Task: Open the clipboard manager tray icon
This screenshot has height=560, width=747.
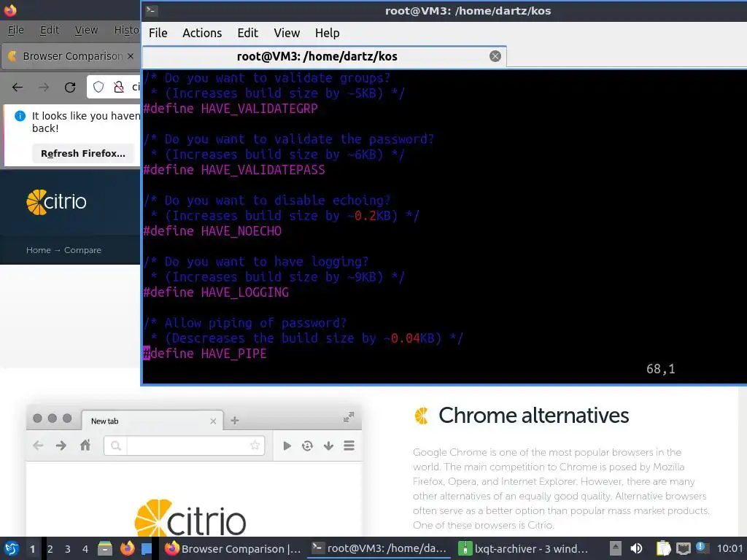Action: (x=663, y=548)
